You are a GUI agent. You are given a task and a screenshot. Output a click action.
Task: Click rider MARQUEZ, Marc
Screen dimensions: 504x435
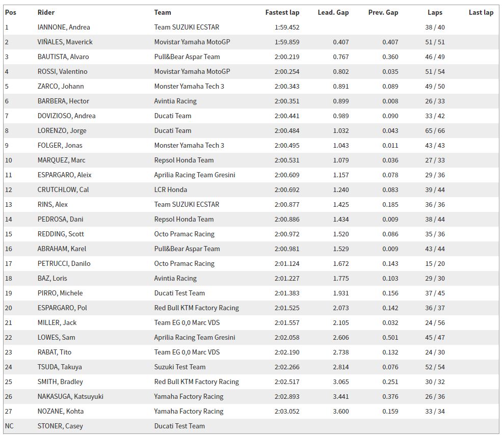pyautogui.click(x=61, y=160)
